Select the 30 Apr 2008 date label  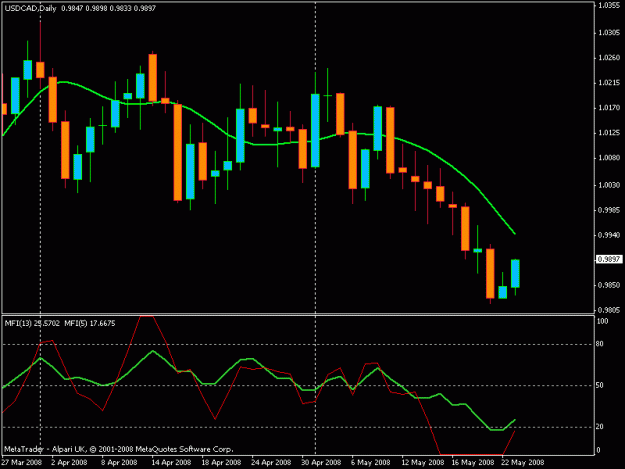[322, 463]
